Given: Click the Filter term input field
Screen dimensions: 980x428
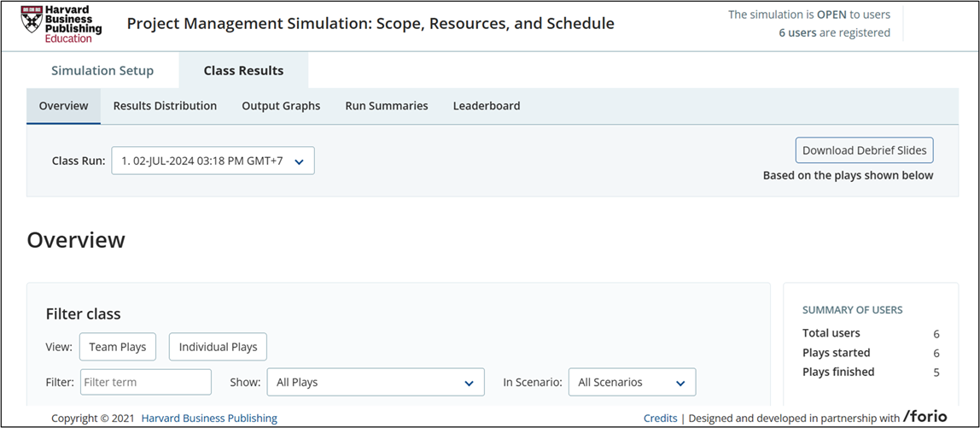Looking at the screenshot, I should click(146, 383).
